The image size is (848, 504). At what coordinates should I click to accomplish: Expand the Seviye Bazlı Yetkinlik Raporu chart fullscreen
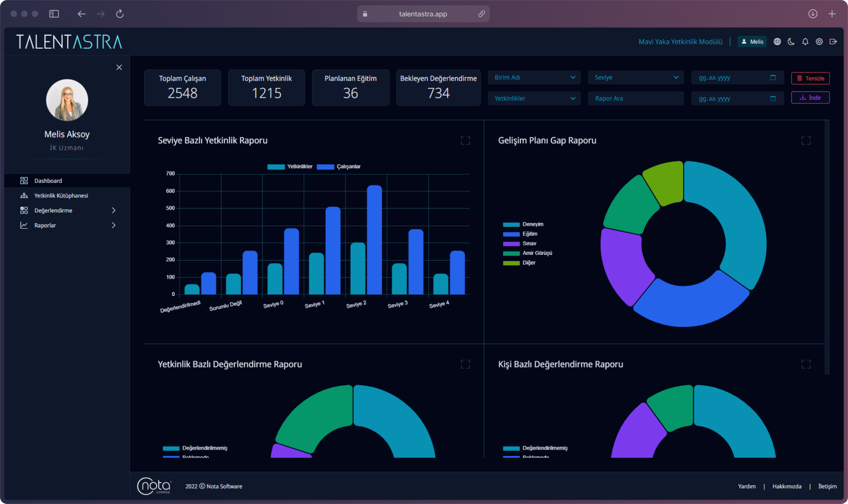[465, 140]
